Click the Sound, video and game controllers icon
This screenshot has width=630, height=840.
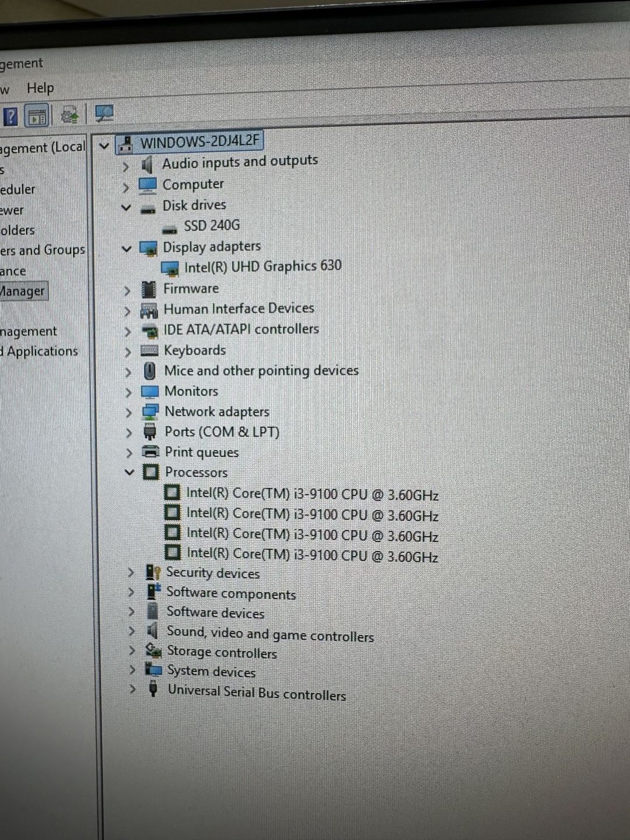(152, 630)
